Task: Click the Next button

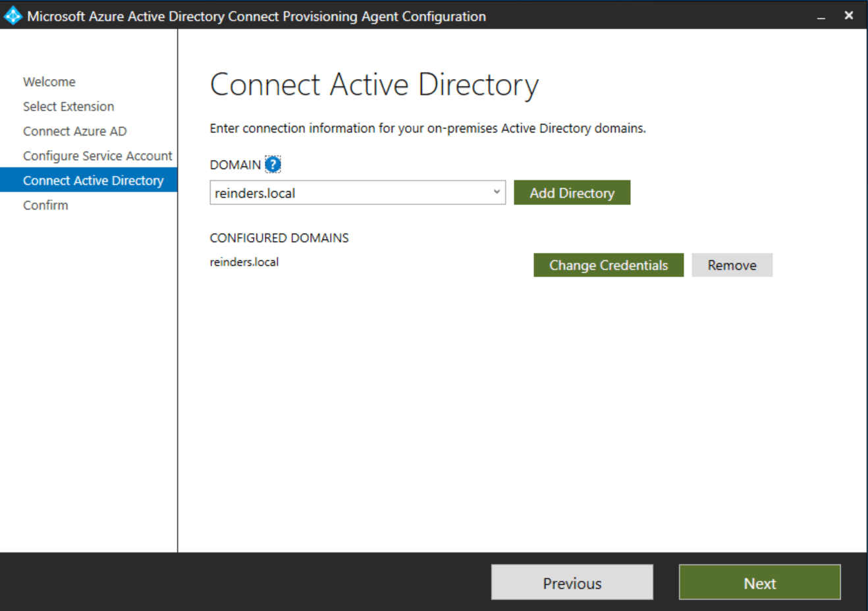Action: (759, 582)
